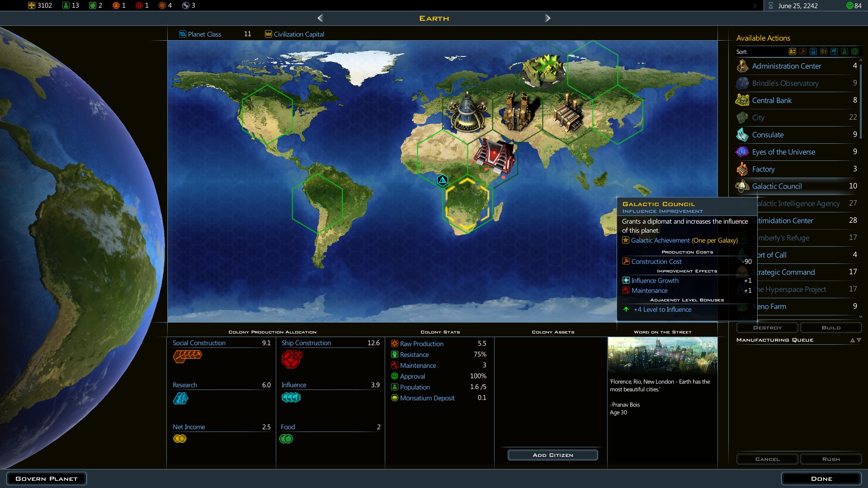
Task: Sort actions by influence flag icon
Action: 834,52
